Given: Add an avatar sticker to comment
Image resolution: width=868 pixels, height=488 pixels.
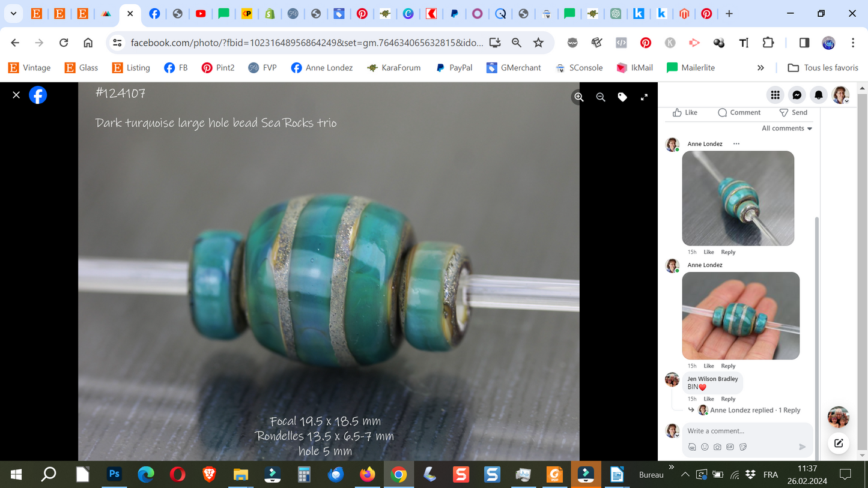Looking at the screenshot, I should [692, 447].
